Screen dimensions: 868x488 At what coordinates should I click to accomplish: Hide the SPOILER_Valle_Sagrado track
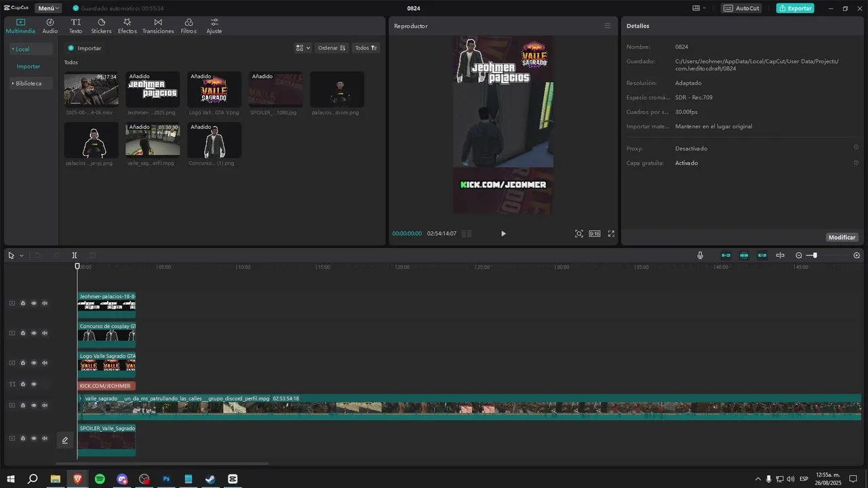click(x=34, y=439)
